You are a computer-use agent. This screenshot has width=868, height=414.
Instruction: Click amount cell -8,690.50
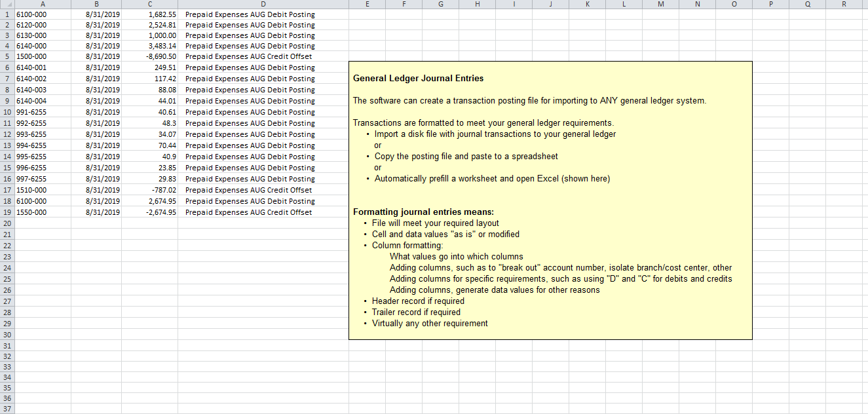(150, 56)
